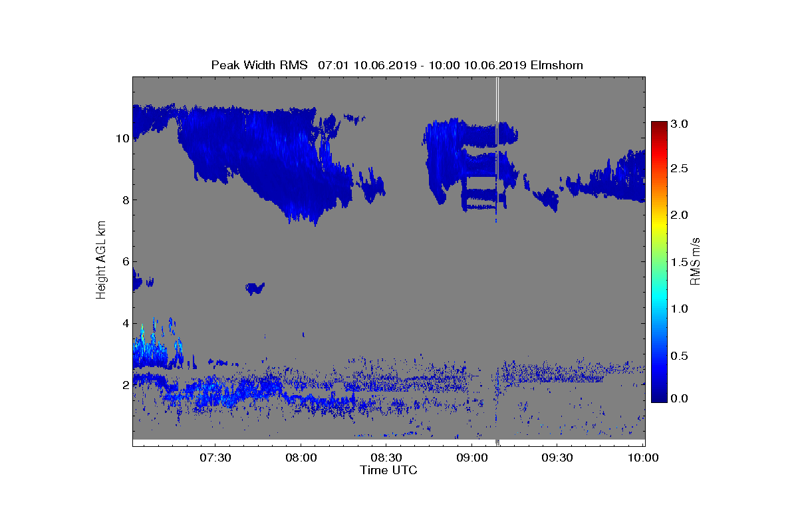Click the colorbar value 3.0
798x532 pixels.
pos(678,124)
